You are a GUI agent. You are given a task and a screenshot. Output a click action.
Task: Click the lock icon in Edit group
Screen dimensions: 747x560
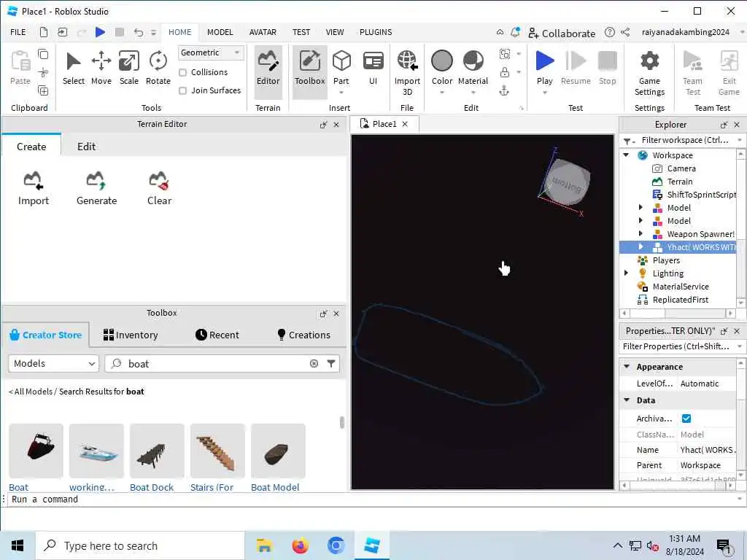pos(504,72)
